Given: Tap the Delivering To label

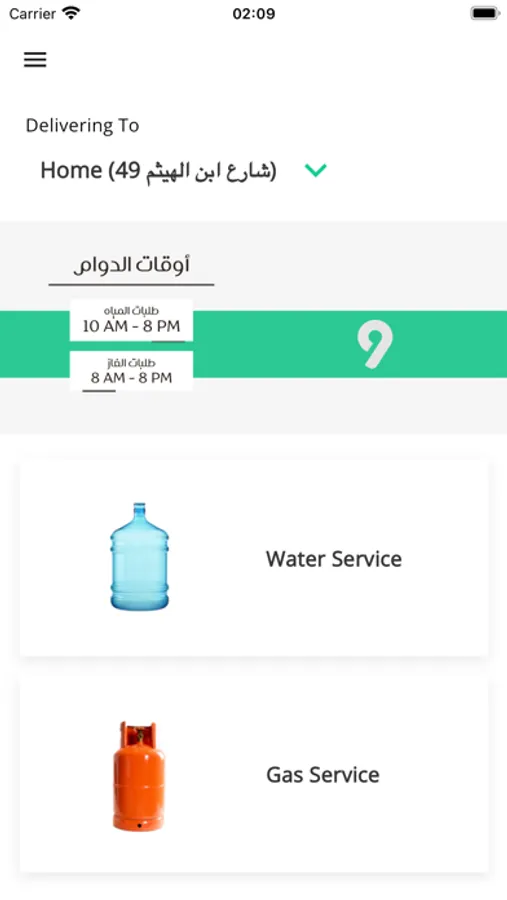Looking at the screenshot, I should (x=82, y=125).
